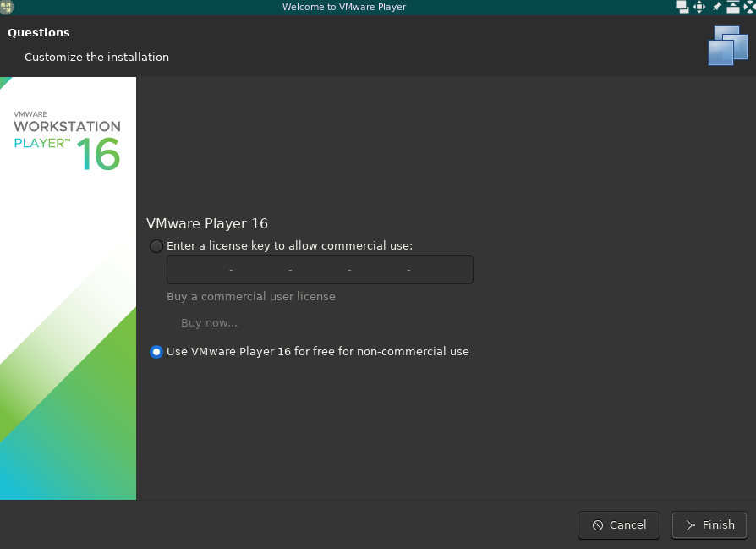Maximize the installer window
This screenshot has height=549, width=756.
tap(732, 7)
